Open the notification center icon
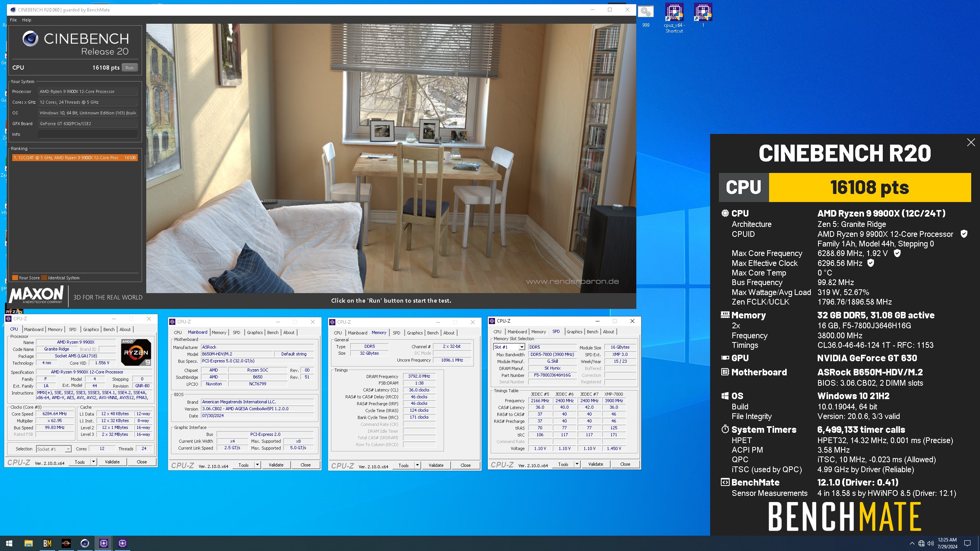The height and width of the screenshot is (551, 980). pos(967,543)
